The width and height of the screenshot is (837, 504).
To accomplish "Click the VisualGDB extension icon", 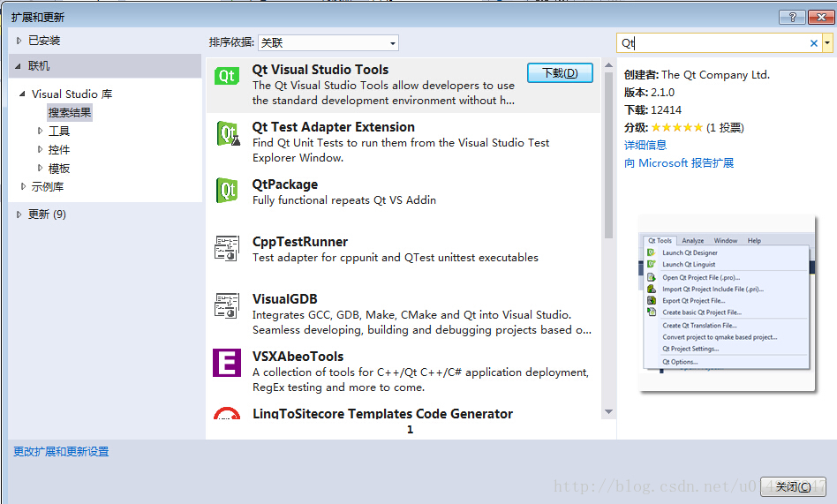I will point(226,305).
